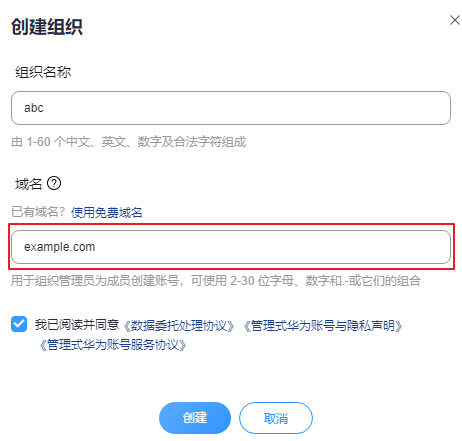
Task: Click the 域名 field label
Action: tap(28, 184)
